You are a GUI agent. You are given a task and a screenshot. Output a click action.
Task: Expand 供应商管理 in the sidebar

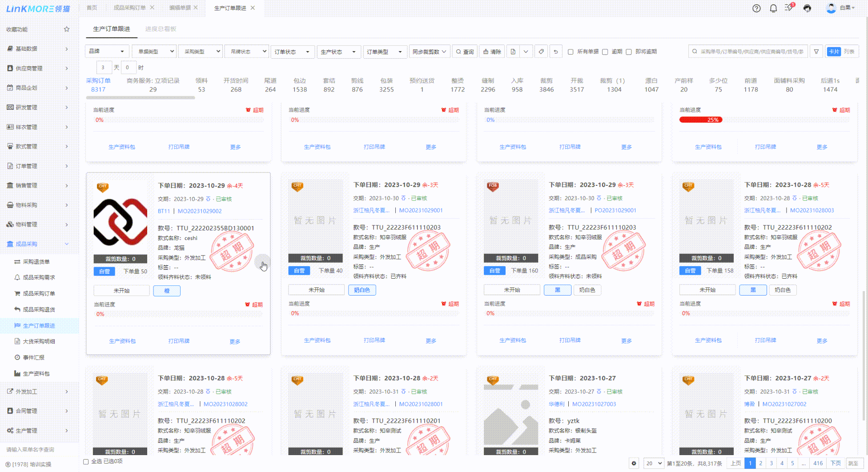click(x=38, y=68)
